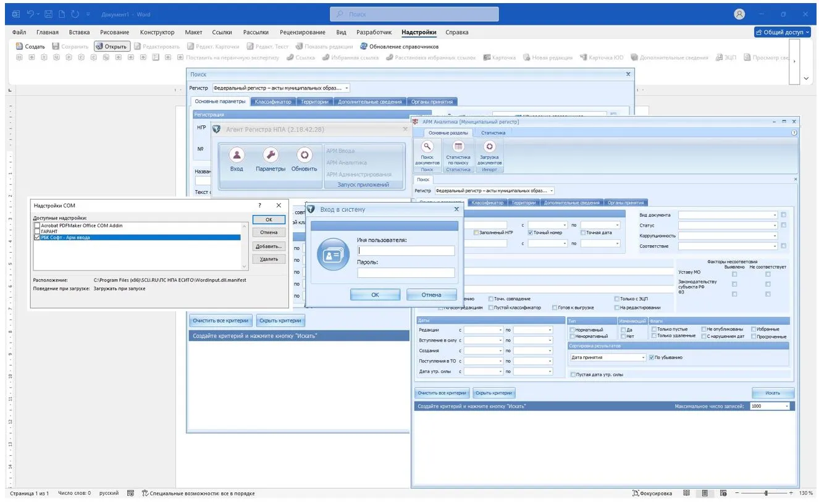This screenshot has width=819, height=504.
Task: Click the greyed-out Сохранить ribbon button
Action: click(70, 46)
